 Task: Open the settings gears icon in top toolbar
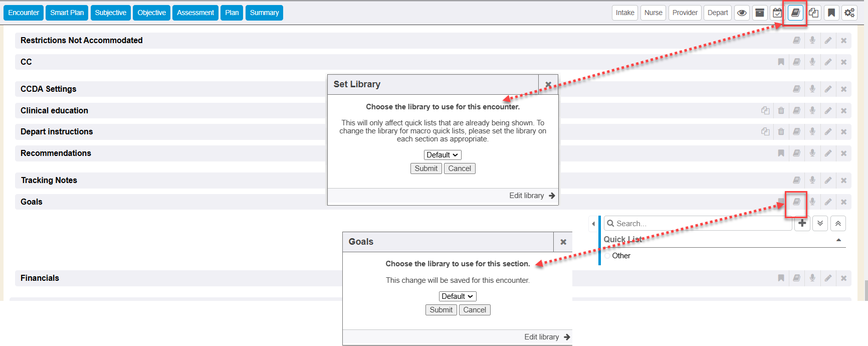pyautogui.click(x=849, y=13)
